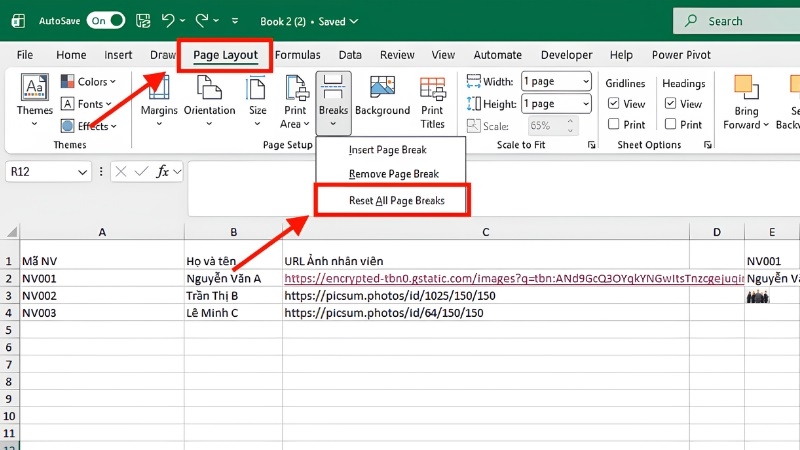Select Remove Page Break
This screenshot has width=800, height=450.
coord(391,174)
